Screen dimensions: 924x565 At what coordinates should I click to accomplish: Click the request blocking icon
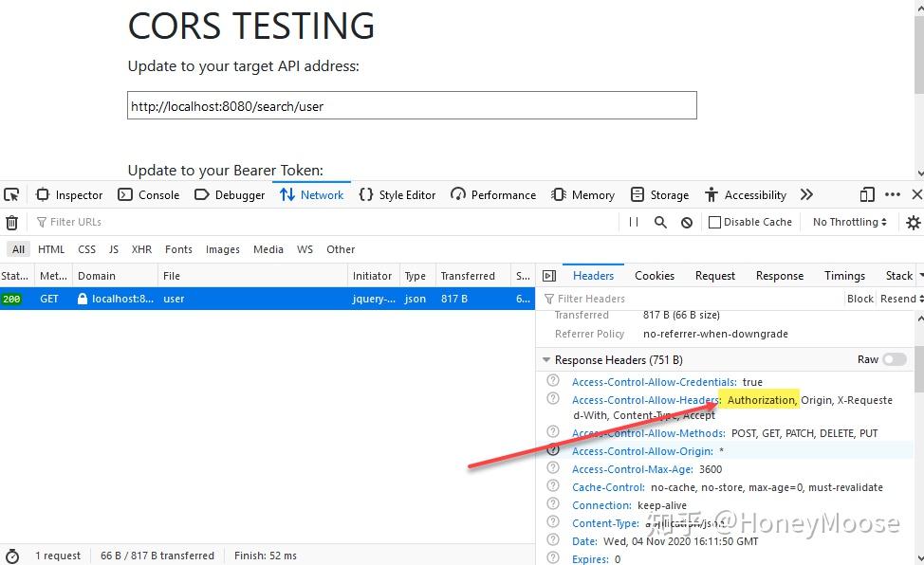(686, 221)
